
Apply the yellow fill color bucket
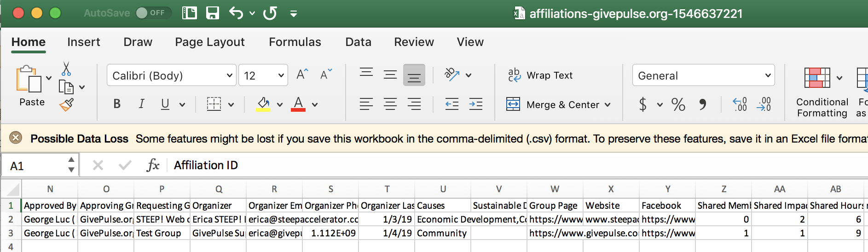coord(263,104)
